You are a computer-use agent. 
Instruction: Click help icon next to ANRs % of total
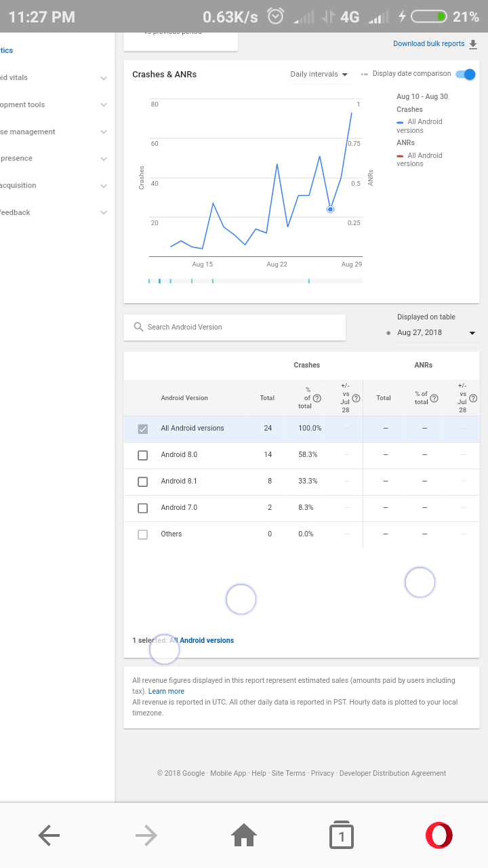point(434,398)
